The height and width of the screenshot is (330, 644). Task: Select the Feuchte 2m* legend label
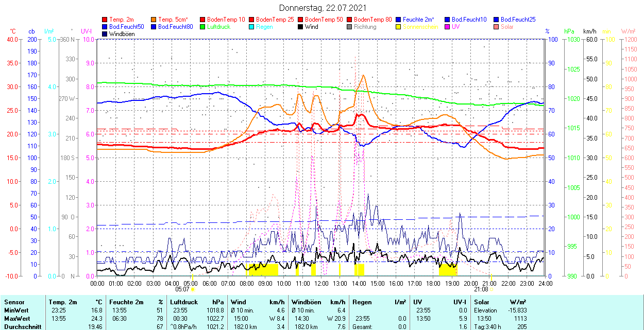[418, 20]
